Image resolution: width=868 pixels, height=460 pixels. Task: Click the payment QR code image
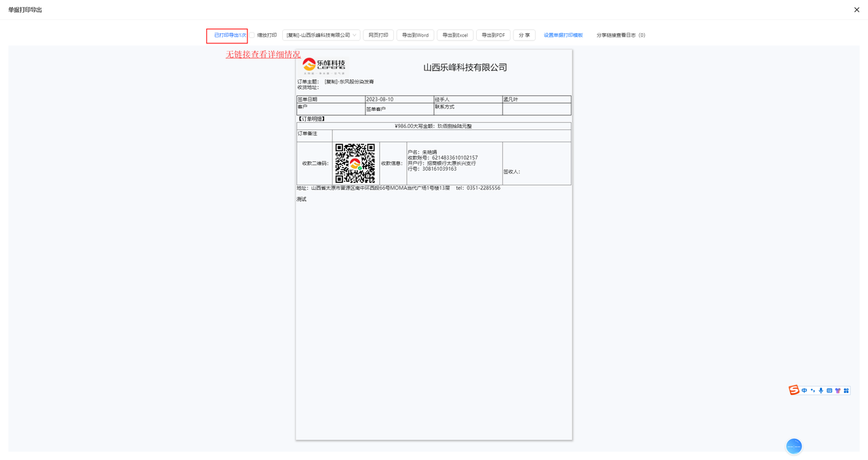[x=355, y=163]
